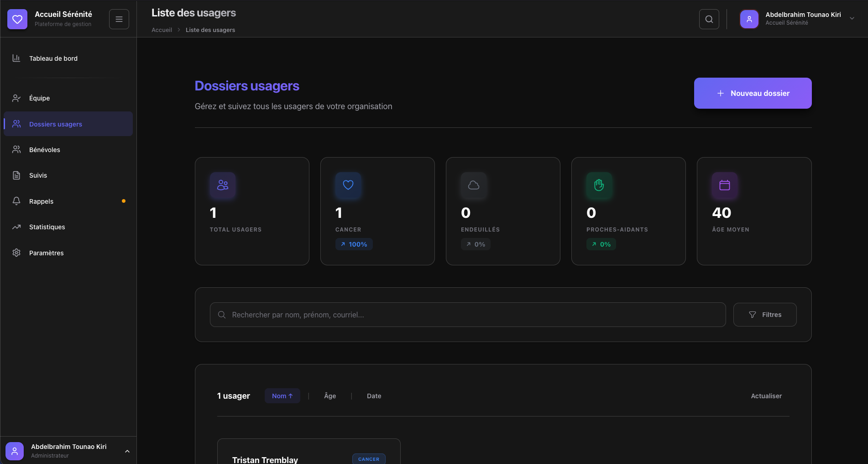Go to Équipe section
Image resolution: width=868 pixels, height=464 pixels.
click(x=40, y=98)
